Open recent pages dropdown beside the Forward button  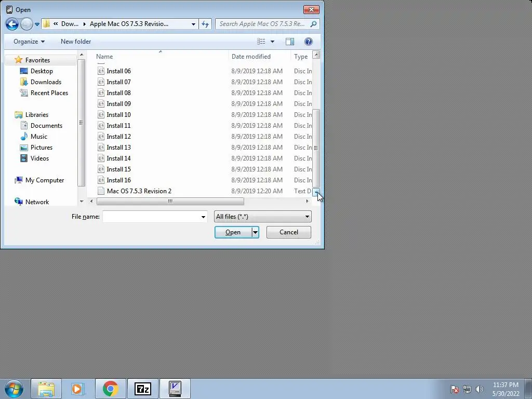(37, 24)
